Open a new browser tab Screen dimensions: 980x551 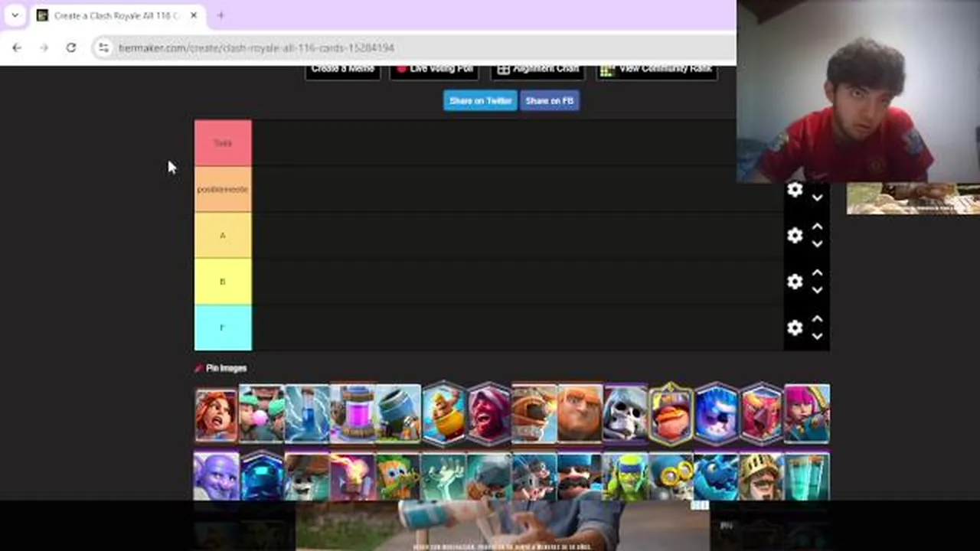click(x=220, y=15)
